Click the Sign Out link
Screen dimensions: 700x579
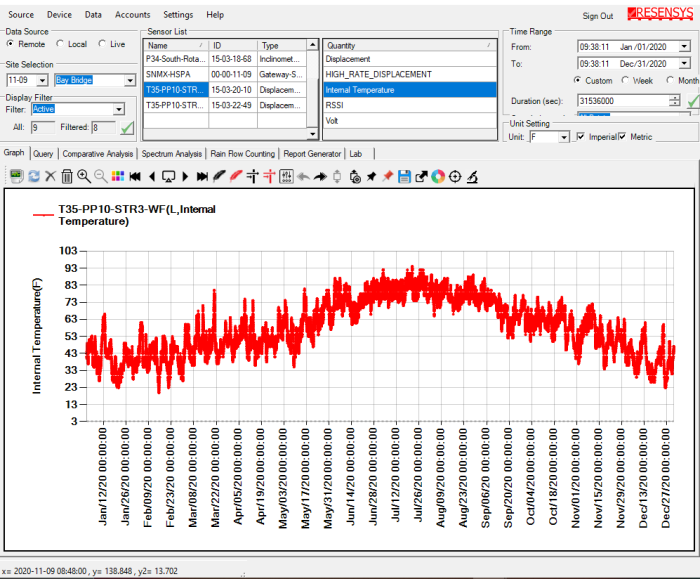[597, 16]
